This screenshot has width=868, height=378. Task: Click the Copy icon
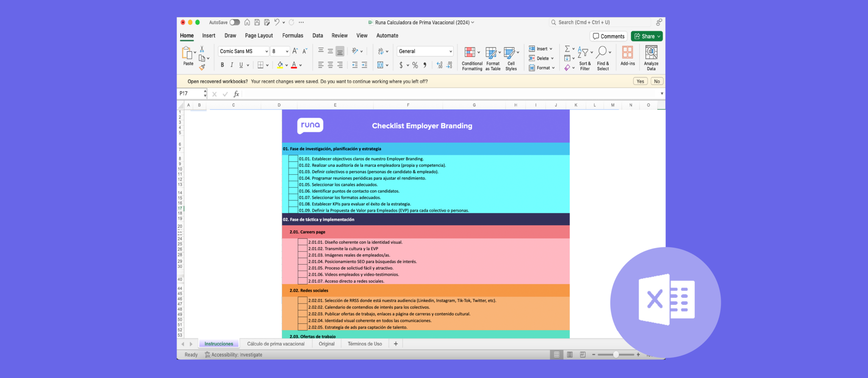point(202,58)
